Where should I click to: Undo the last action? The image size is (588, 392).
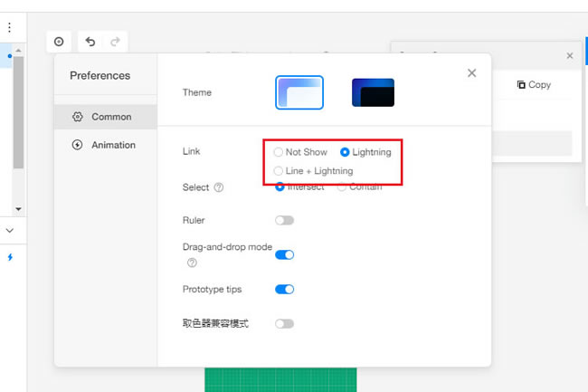point(90,42)
